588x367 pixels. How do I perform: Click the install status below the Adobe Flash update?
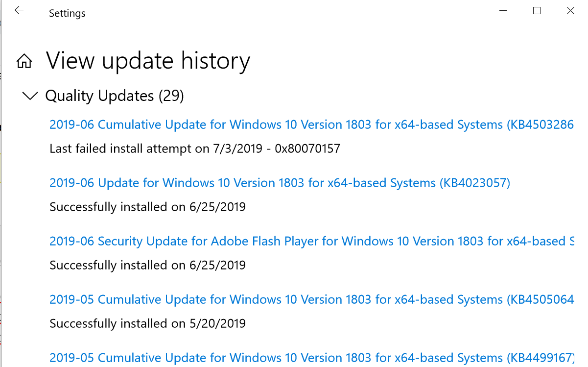tap(147, 265)
